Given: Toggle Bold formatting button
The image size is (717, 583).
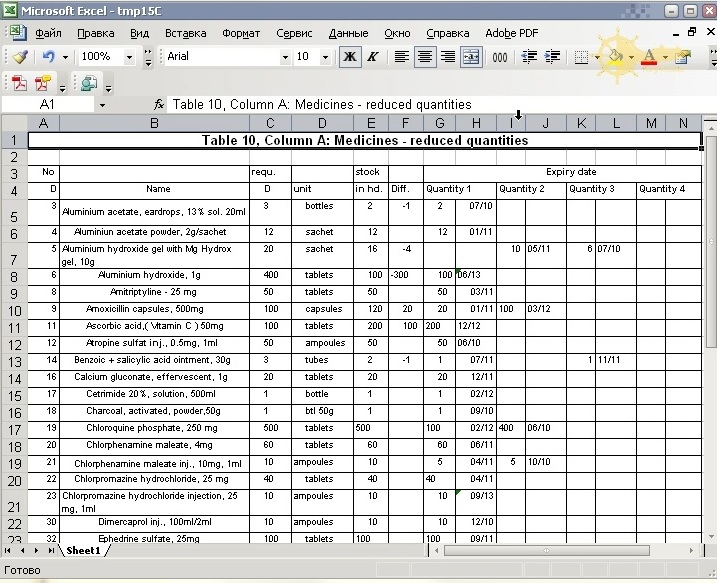Looking at the screenshot, I should click(x=350, y=57).
